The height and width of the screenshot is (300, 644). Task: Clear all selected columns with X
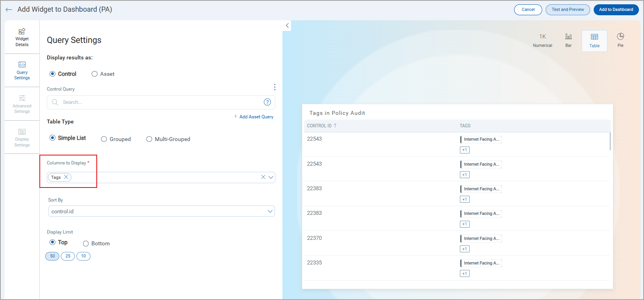263,177
